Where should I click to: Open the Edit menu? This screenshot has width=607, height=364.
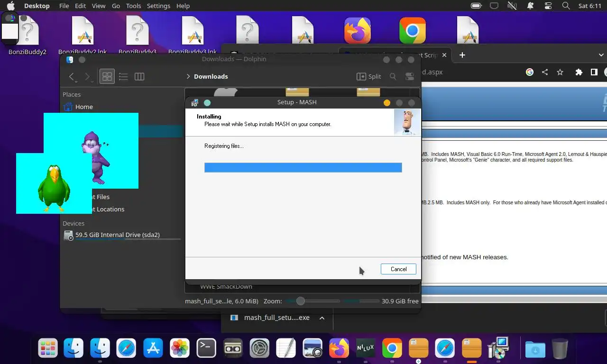(x=81, y=6)
